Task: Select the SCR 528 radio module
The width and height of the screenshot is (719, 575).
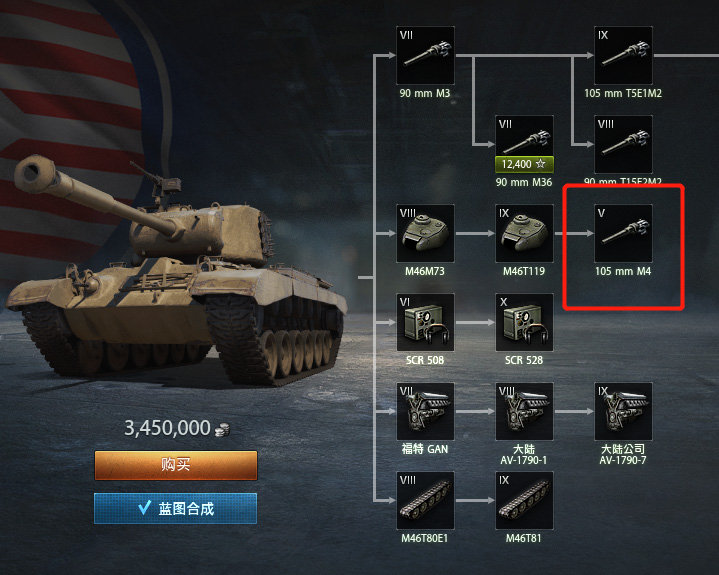Action: click(524, 322)
